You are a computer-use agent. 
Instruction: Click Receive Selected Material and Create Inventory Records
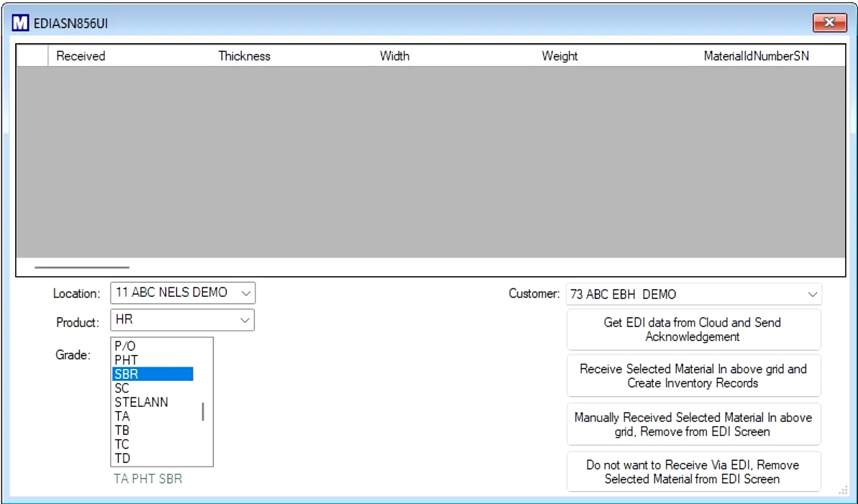693,375
